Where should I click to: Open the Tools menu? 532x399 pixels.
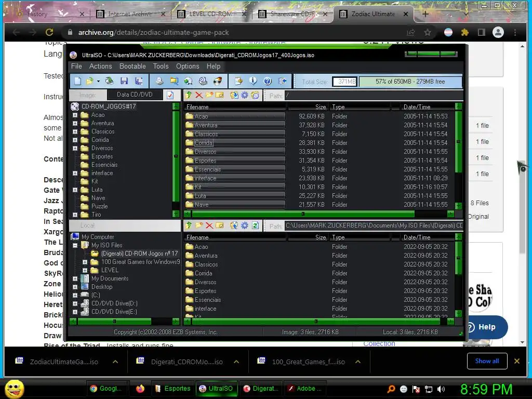[x=161, y=66]
